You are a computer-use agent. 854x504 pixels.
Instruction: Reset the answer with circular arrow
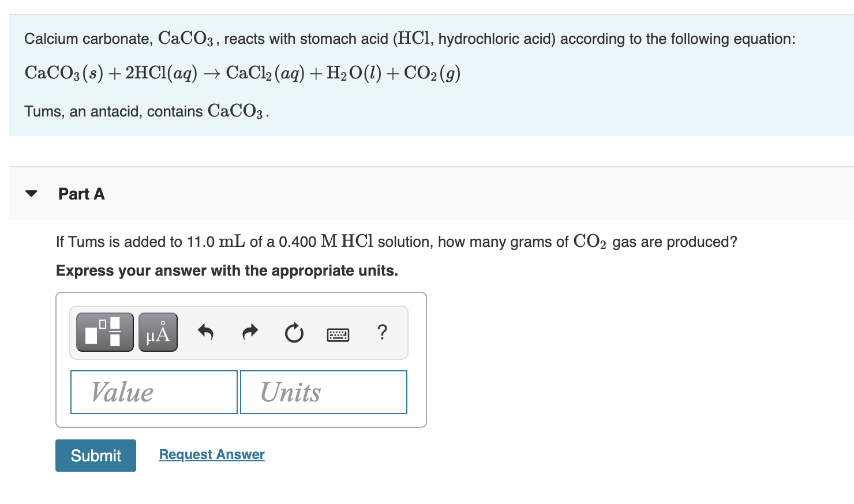(294, 333)
